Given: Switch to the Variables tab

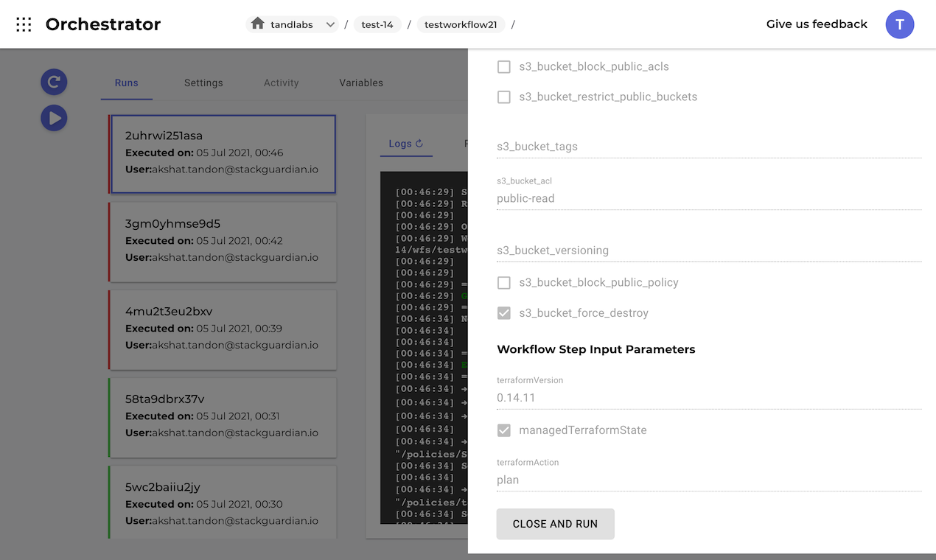Looking at the screenshot, I should (361, 83).
